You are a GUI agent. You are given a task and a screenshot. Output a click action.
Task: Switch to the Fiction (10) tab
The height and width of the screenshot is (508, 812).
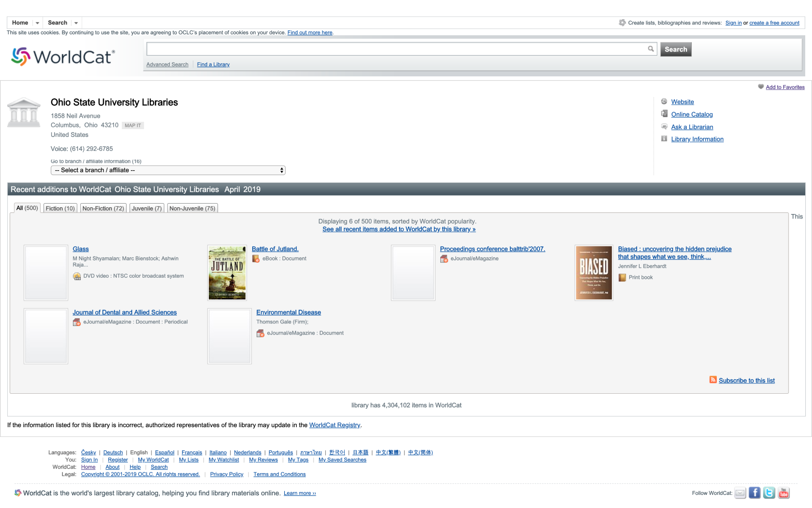point(60,208)
